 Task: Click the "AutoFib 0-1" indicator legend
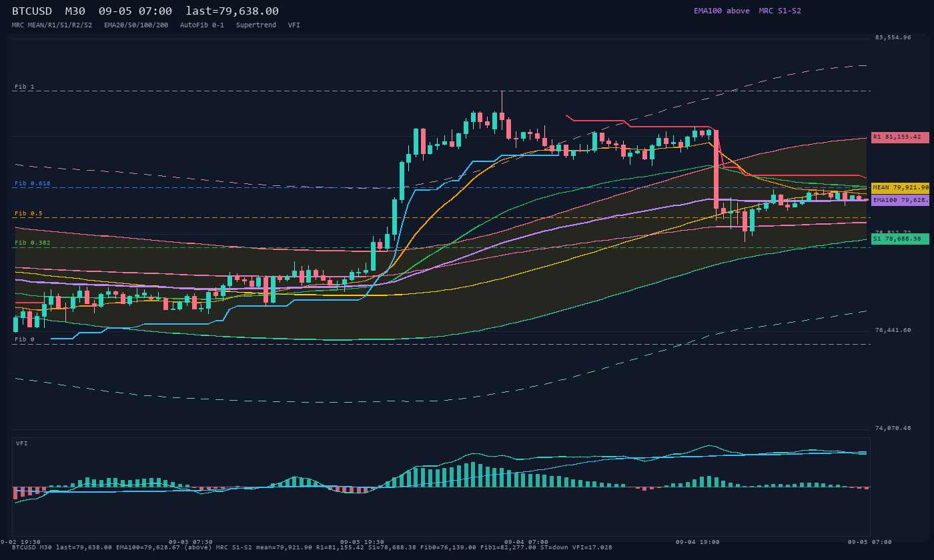202,25
